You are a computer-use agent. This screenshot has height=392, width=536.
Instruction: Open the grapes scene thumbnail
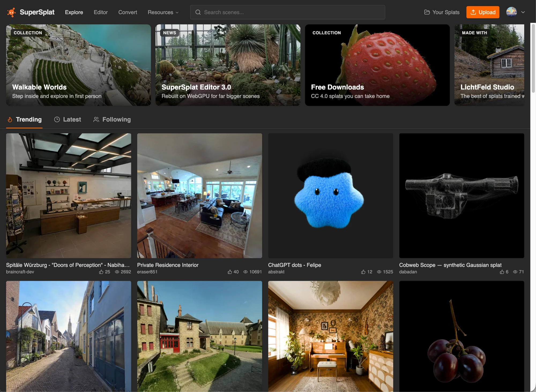[x=462, y=336]
